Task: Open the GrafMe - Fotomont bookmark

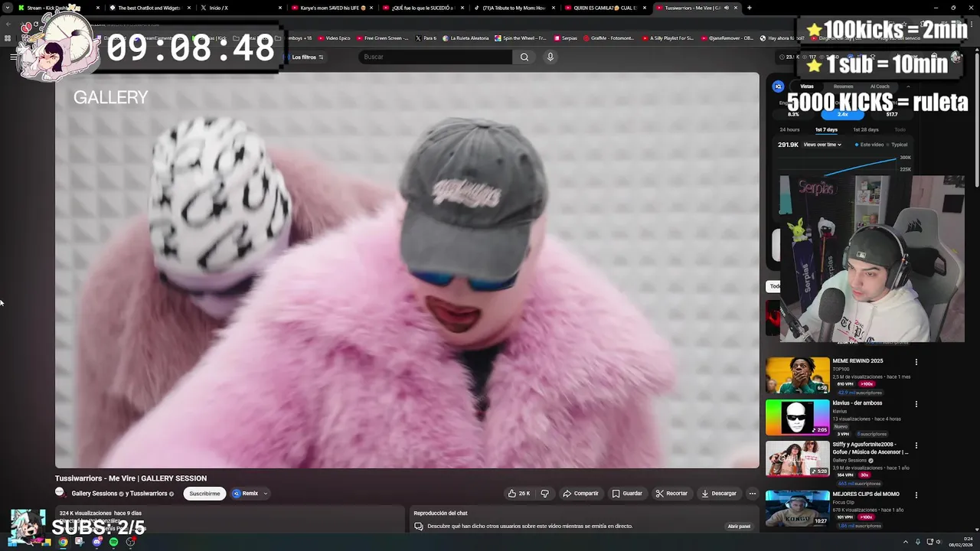Action: [609, 37]
